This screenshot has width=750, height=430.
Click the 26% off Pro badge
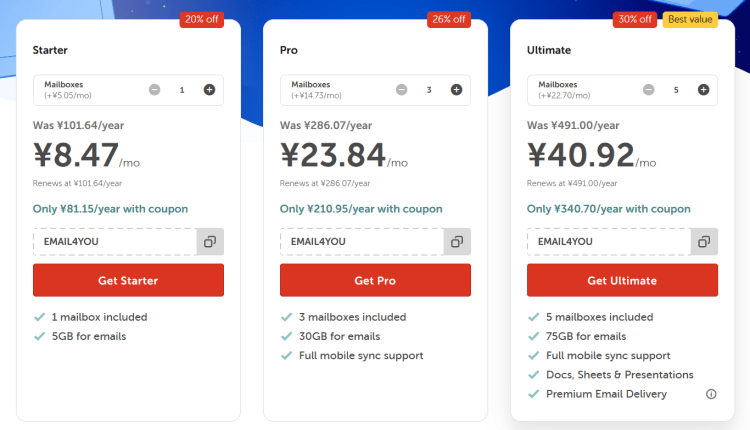449,20
